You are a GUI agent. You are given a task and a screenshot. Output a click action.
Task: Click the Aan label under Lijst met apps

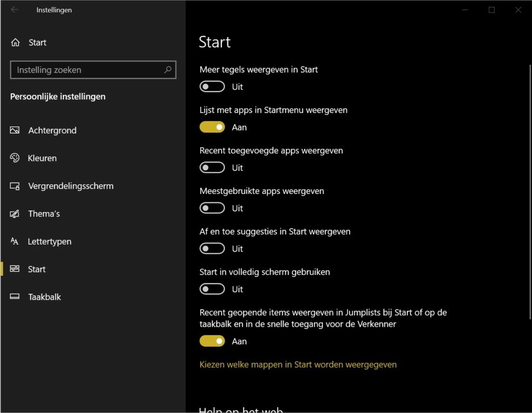point(239,127)
